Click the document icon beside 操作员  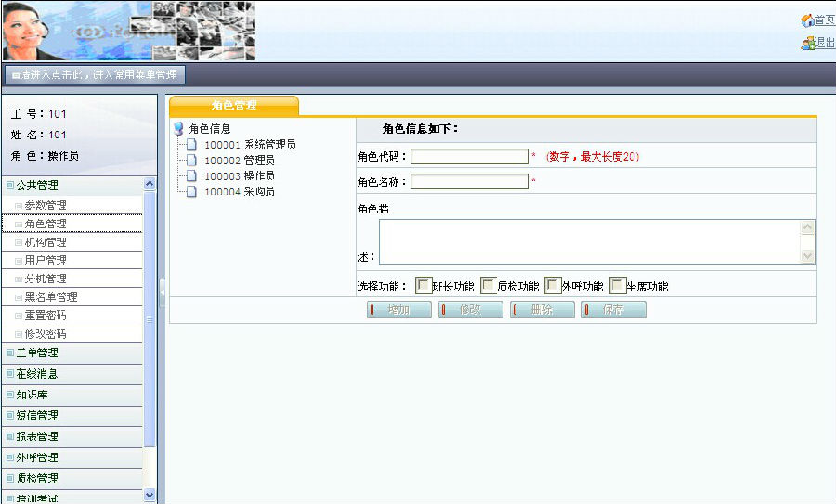coord(191,175)
